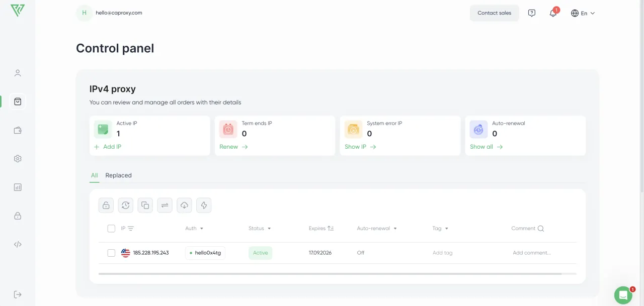Click the table's horizontal scrollbar
The height and width of the screenshot is (306, 644).
[330, 274]
